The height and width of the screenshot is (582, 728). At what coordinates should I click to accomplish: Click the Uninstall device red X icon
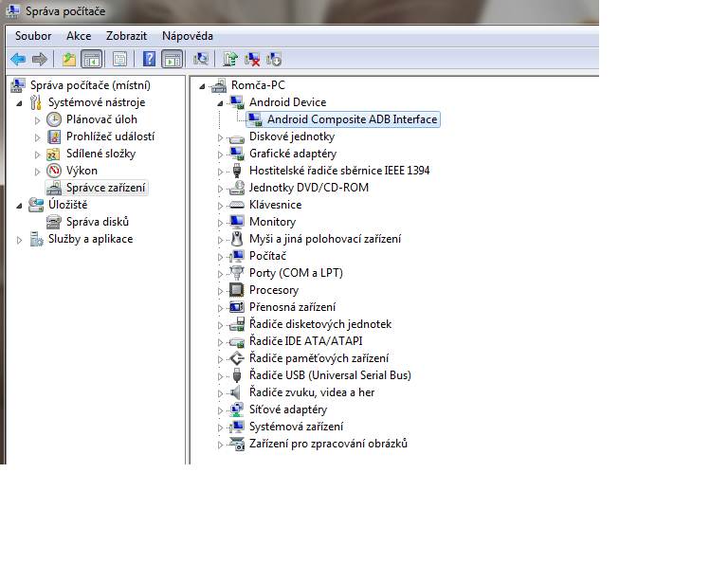click(x=252, y=59)
